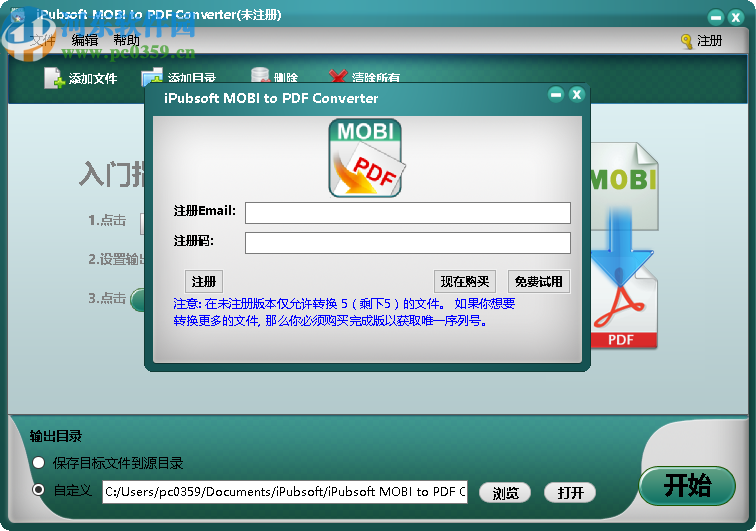756x531 pixels.
Task: Click the red X Clear All icon
Action: [x=338, y=76]
